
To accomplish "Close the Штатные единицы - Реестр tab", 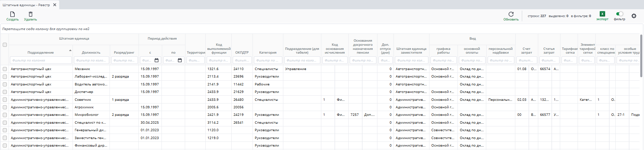I will click(x=55, y=5).
